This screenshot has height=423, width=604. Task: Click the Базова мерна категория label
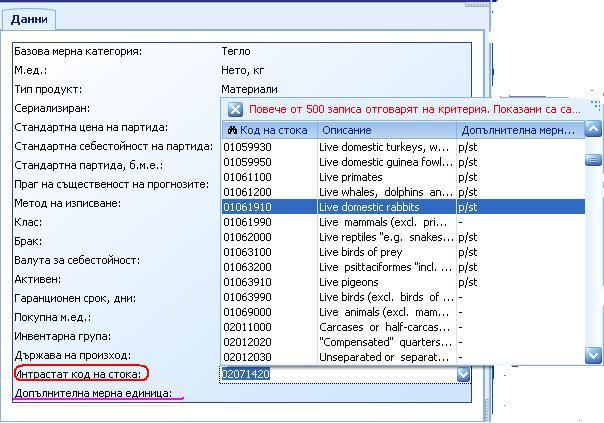(x=78, y=51)
